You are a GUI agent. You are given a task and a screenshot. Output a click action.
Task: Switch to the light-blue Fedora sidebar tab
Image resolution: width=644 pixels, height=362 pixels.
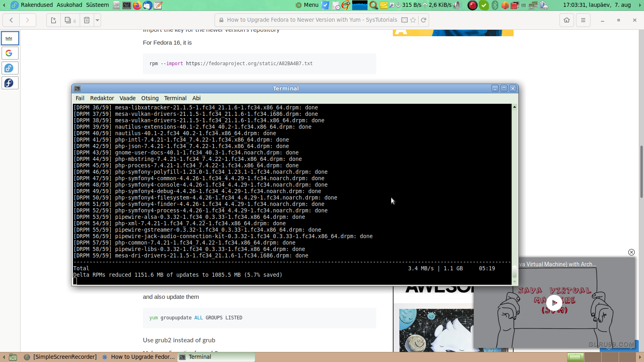tap(10, 68)
